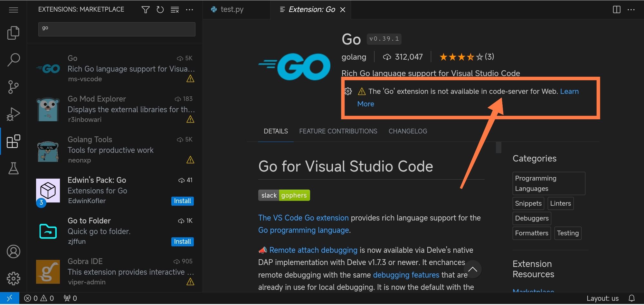This screenshot has width=644, height=305.
Task: Open Source Control view
Action: (x=13, y=87)
